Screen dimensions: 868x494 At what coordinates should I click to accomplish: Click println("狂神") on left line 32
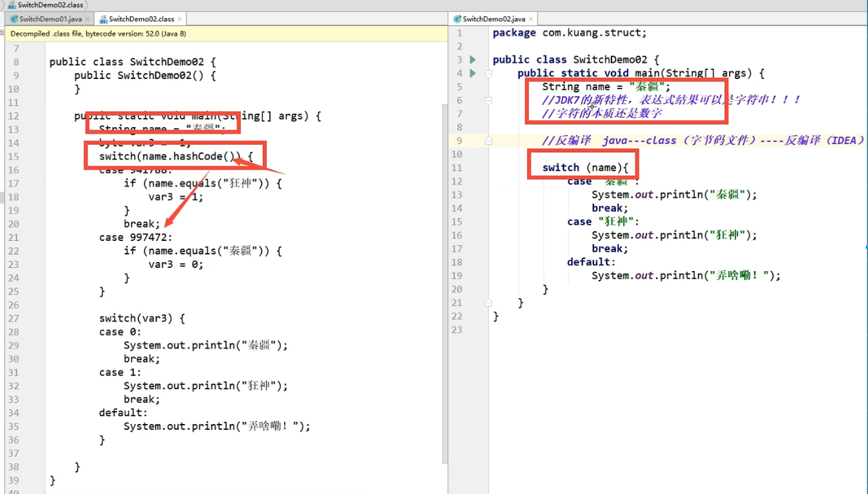click(x=206, y=386)
